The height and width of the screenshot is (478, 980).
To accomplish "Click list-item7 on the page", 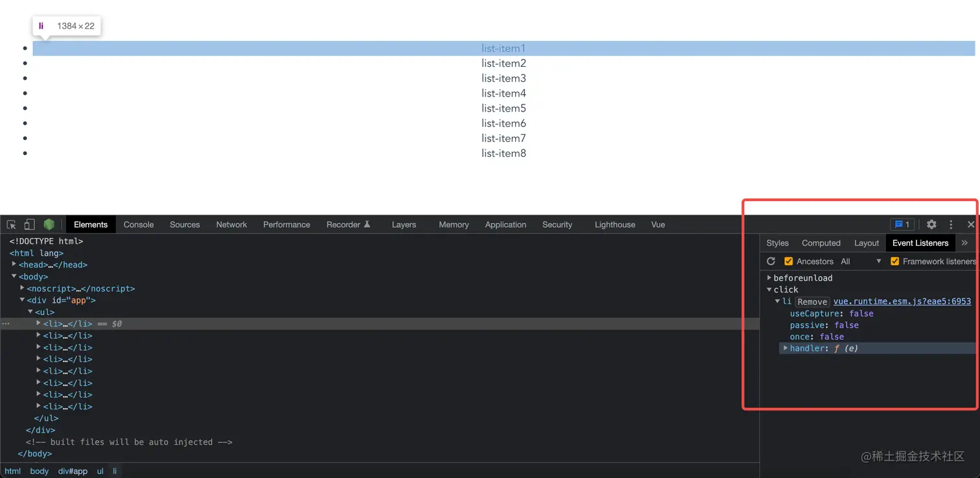I will 504,137.
